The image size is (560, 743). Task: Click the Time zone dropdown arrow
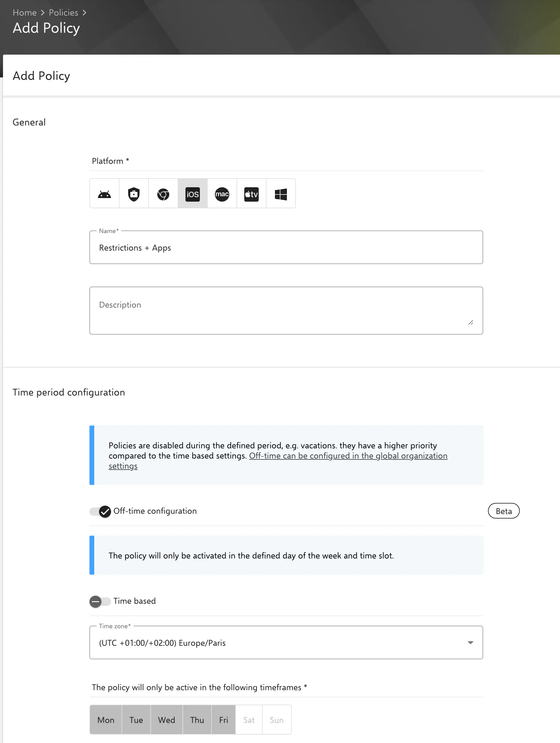(x=470, y=642)
